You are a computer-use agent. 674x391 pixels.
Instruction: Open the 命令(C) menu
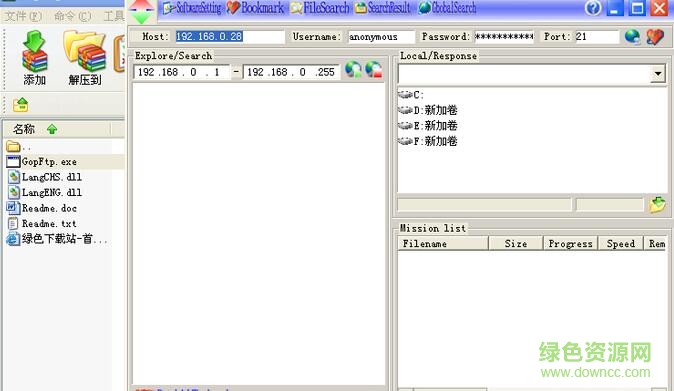pos(73,16)
